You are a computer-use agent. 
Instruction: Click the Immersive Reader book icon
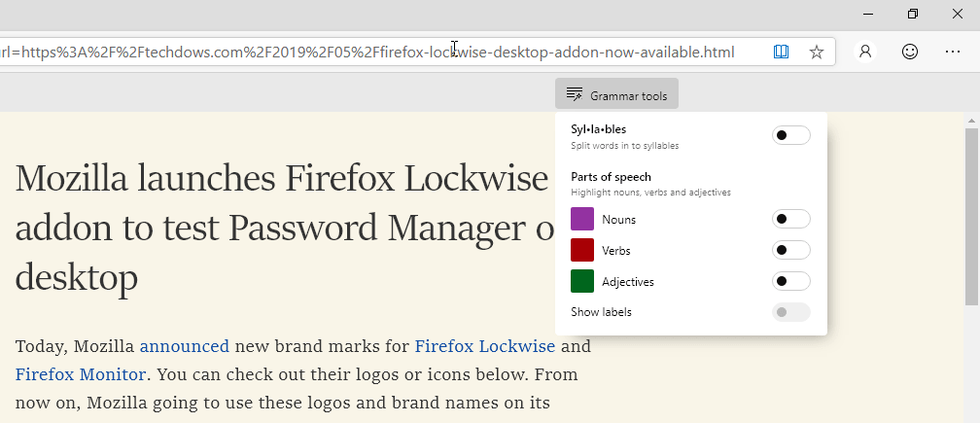781,52
